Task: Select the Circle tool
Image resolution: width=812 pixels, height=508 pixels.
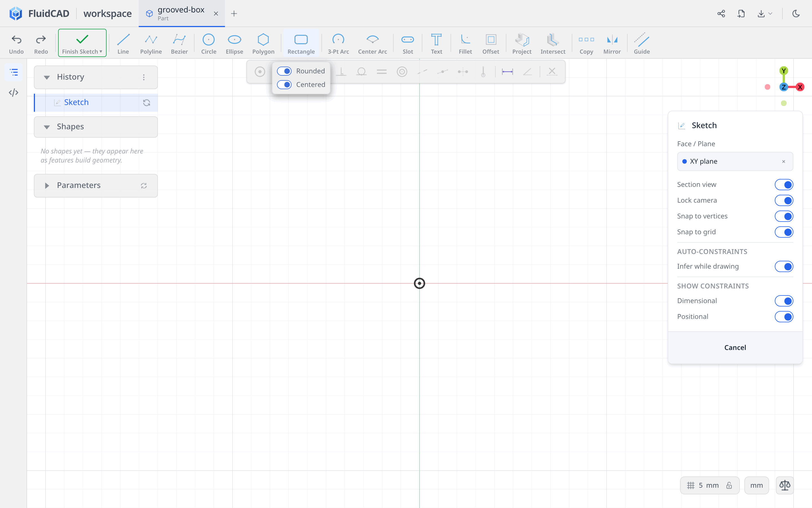Action: (208, 43)
